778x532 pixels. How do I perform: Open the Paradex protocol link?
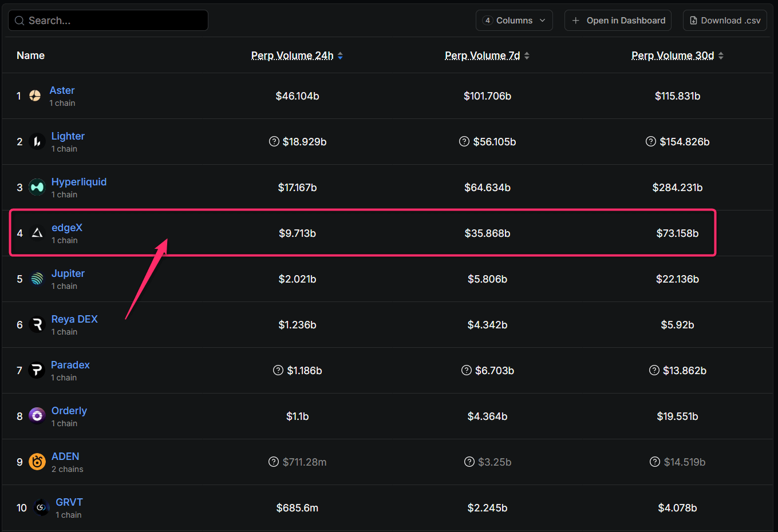70,365
